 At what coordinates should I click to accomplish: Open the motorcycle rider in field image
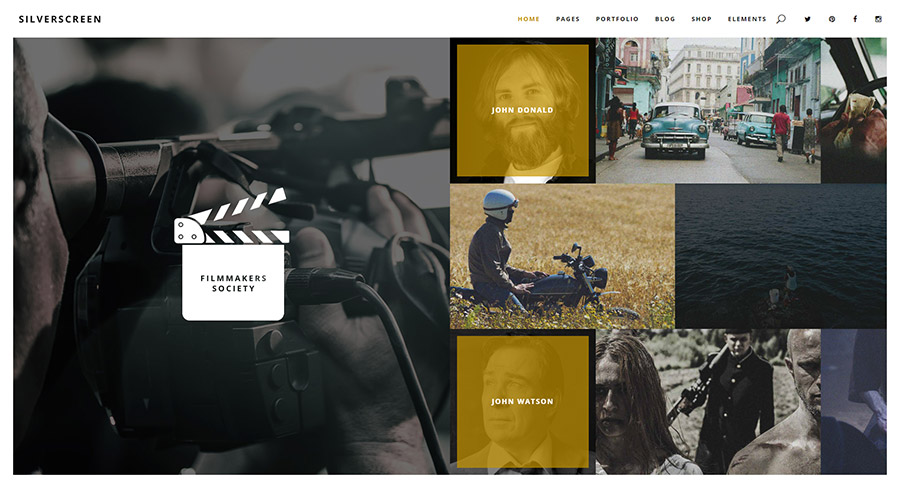(562, 256)
